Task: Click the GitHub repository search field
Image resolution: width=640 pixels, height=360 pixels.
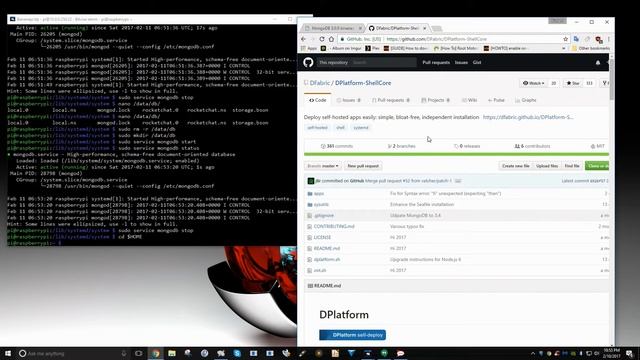Action: pyautogui.click(x=384, y=62)
